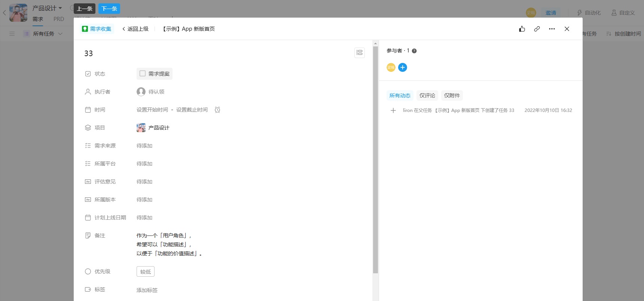Click the participant avatar

tap(391, 67)
